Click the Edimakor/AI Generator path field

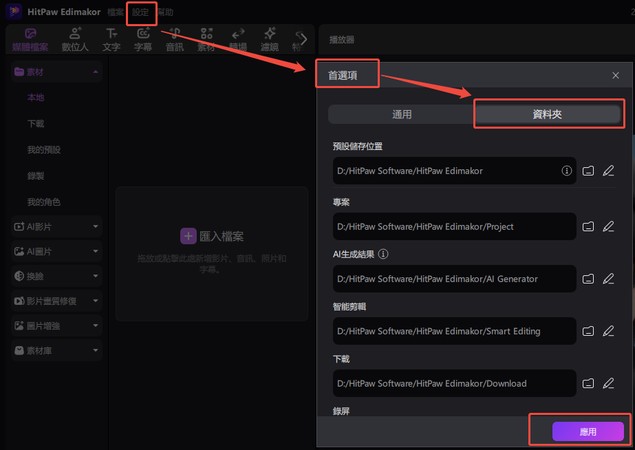click(x=454, y=279)
